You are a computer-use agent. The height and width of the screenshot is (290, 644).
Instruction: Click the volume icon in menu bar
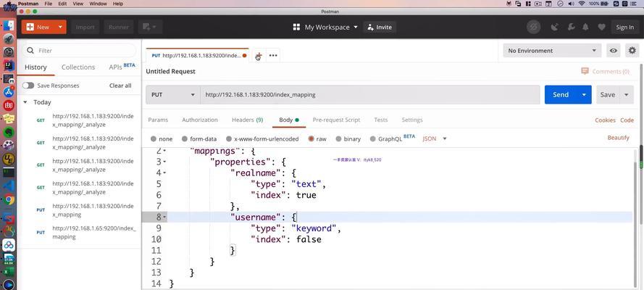coord(572,4)
